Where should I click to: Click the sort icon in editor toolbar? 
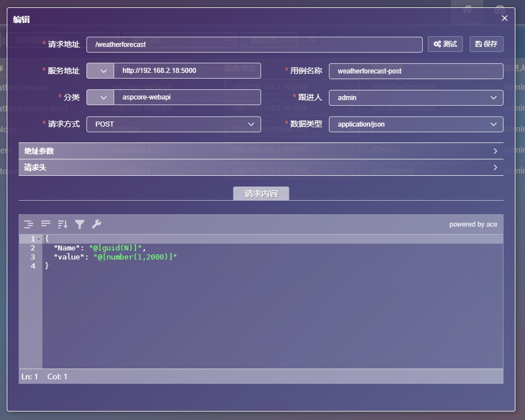(63, 224)
